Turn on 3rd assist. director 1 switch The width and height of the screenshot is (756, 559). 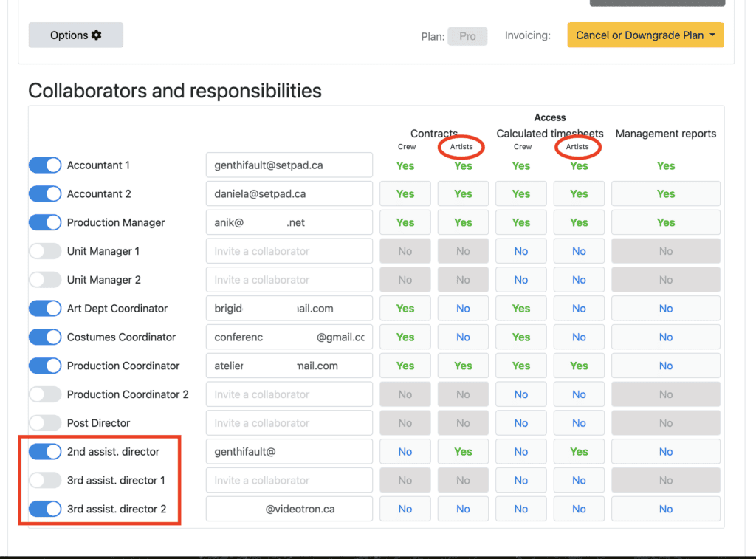[45, 480]
